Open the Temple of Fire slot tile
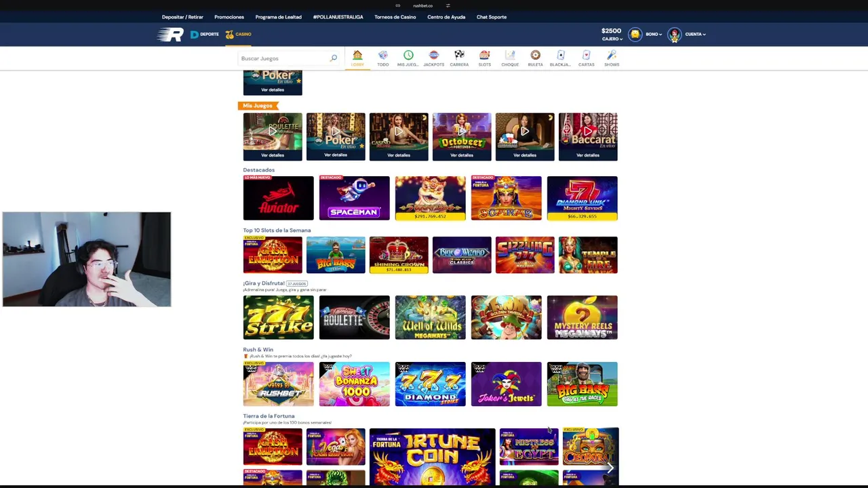The width and height of the screenshot is (868, 488). point(588,255)
